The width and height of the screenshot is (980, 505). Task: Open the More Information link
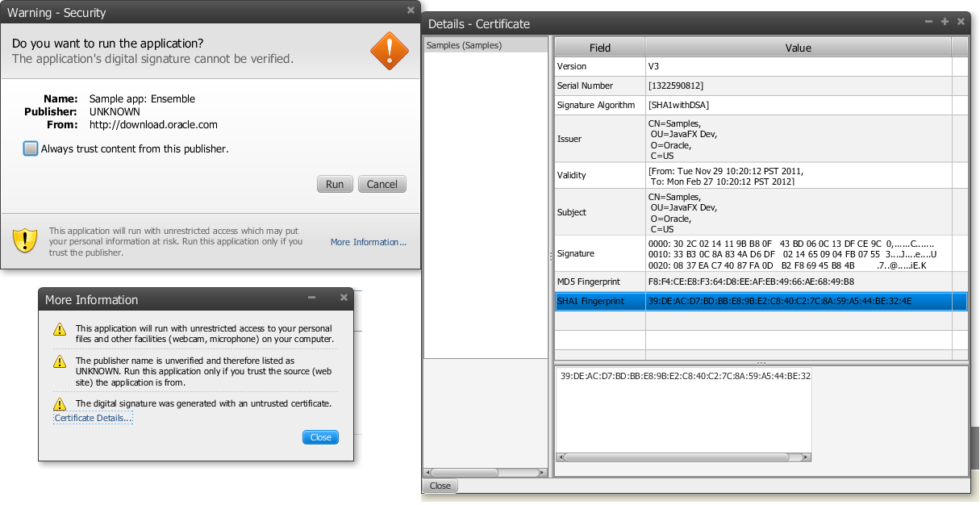tap(368, 242)
